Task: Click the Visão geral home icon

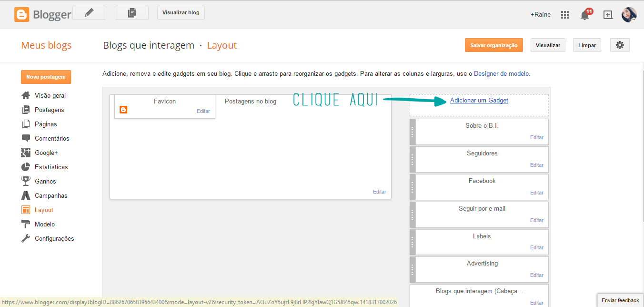Action: pos(25,95)
